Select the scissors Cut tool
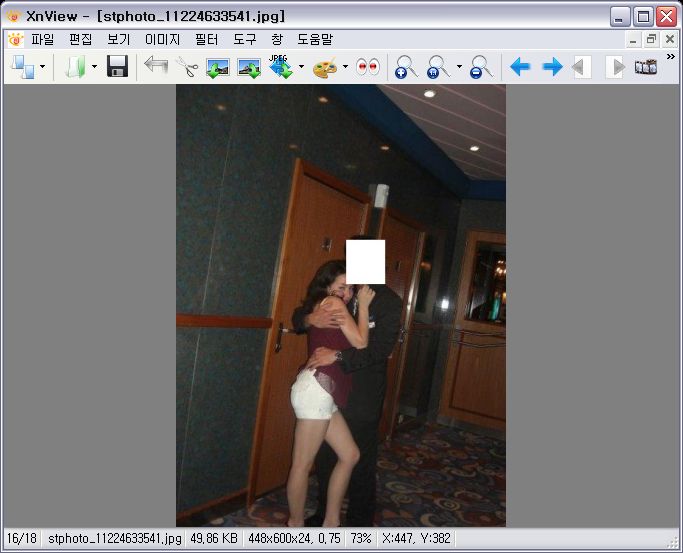This screenshot has height=553, width=683. (x=186, y=67)
